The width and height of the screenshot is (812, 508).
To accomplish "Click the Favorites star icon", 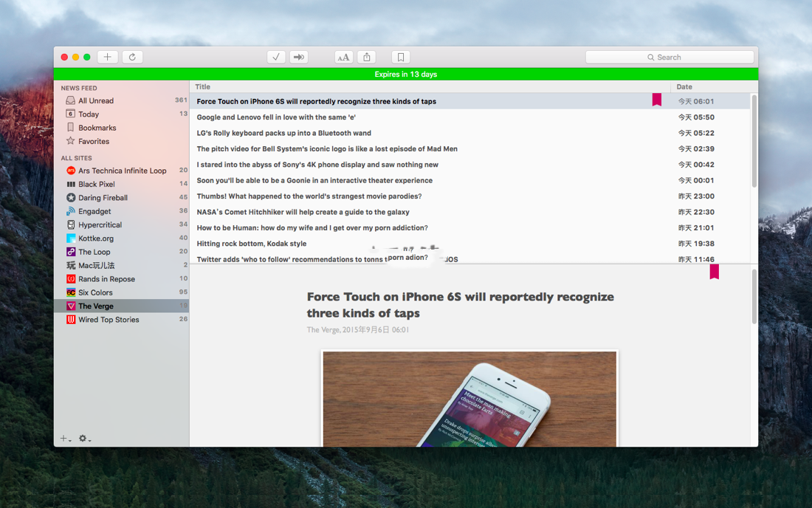I will click(70, 141).
